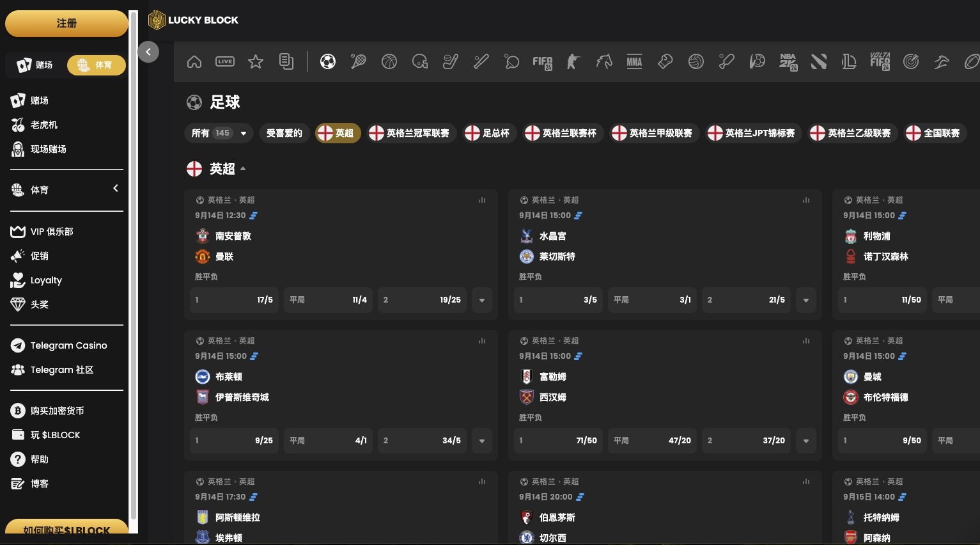Select the 全国联赛 tab
Viewport: 980px width, 545px height.
[x=935, y=133]
